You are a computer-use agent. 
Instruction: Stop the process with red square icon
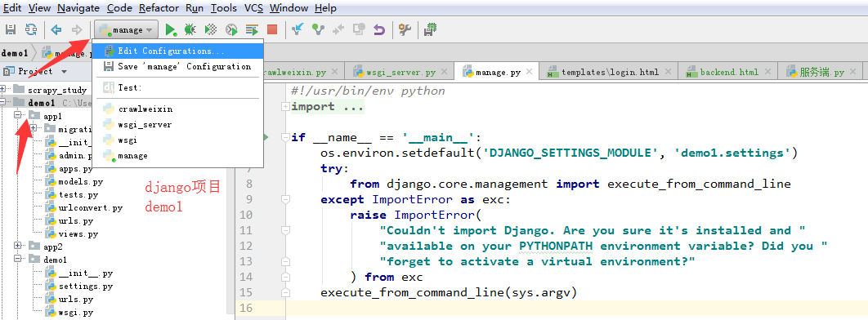click(x=272, y=30)
